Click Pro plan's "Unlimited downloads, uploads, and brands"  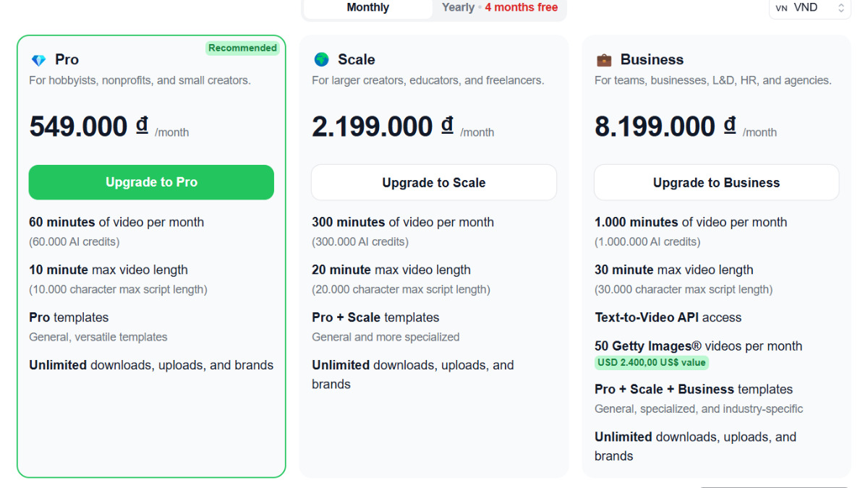pos(151,365)
